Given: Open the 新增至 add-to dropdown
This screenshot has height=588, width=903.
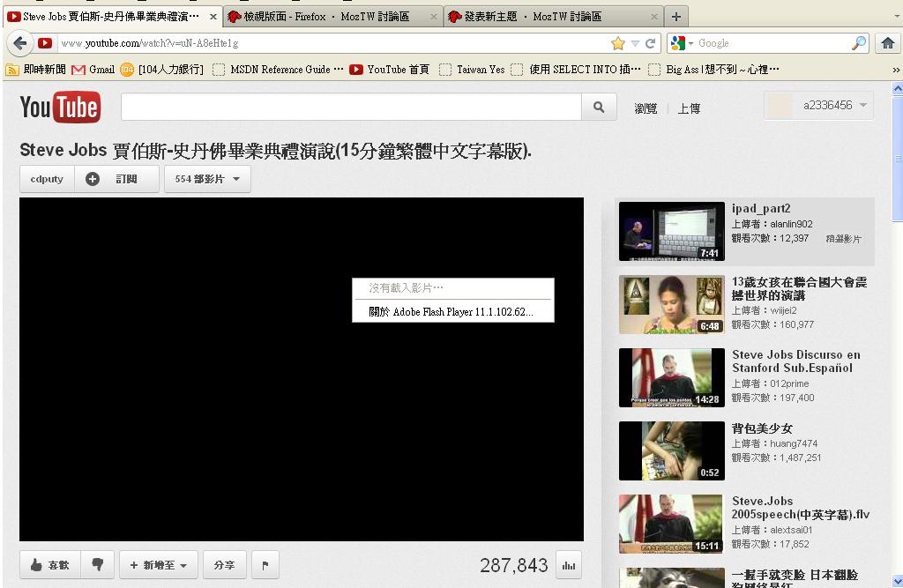Looking at the screenshot, I should pos(158,565).
